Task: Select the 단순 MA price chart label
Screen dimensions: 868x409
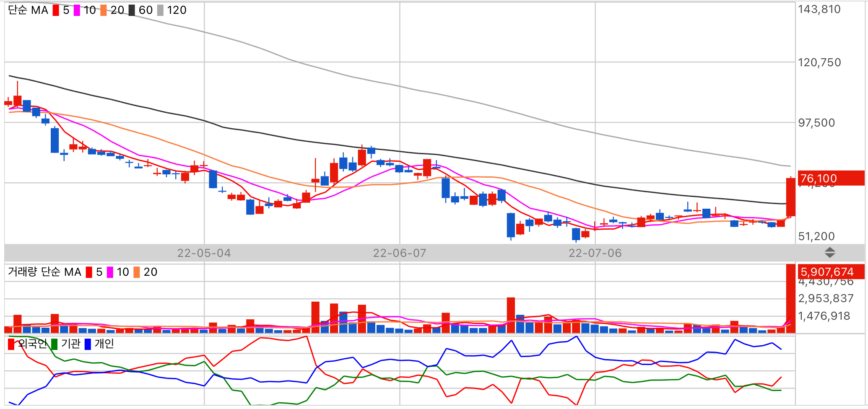Action: [28, 10]
